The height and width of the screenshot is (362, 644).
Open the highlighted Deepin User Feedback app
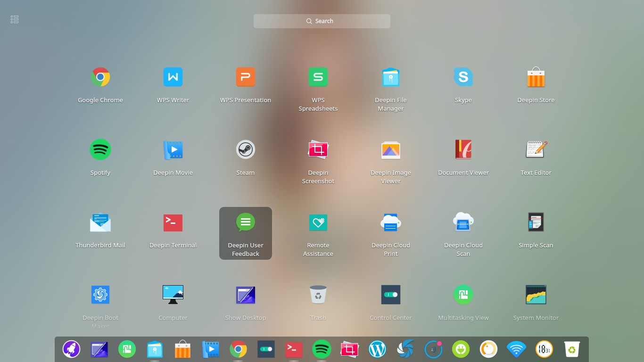pyautogui.click(x=246, y=233)
